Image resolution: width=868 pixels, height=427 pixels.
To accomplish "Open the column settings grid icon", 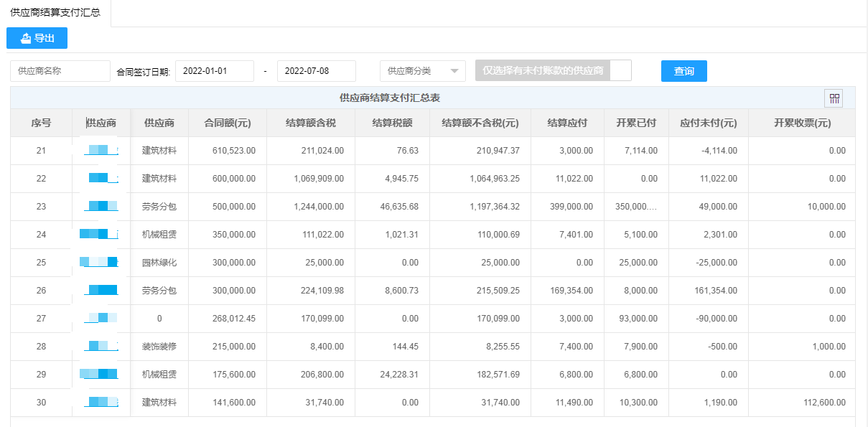I will pos(834,98).
